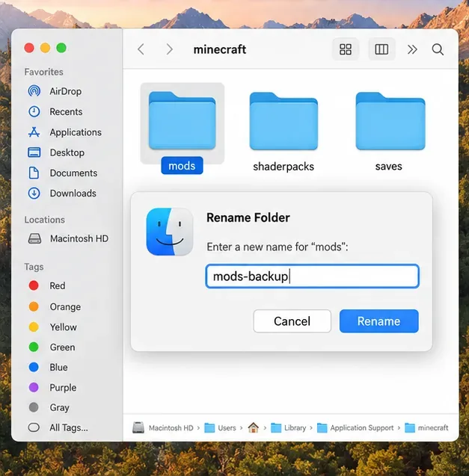Open Recents from the sidebar
Viewport: 469px width, 476px height.
[55, 112]
